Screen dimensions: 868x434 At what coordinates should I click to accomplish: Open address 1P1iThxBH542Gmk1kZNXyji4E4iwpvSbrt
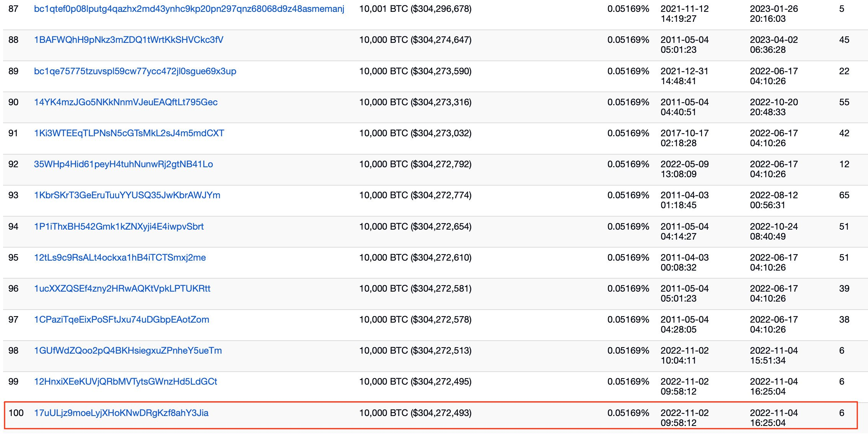(x=119, y=227)
